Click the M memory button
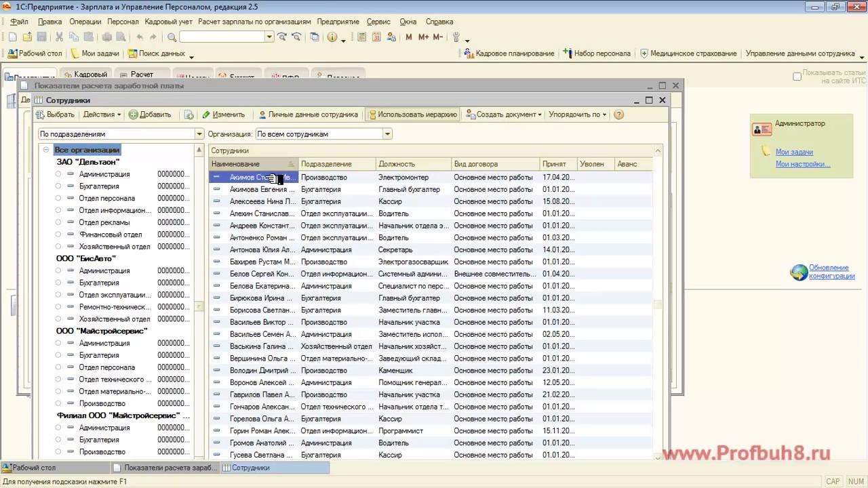 408,37
